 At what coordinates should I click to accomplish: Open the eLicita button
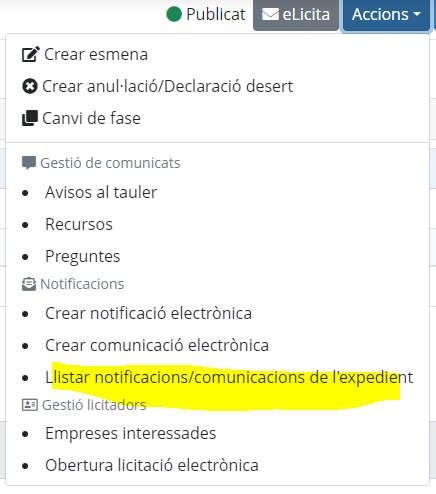[296, 15]
